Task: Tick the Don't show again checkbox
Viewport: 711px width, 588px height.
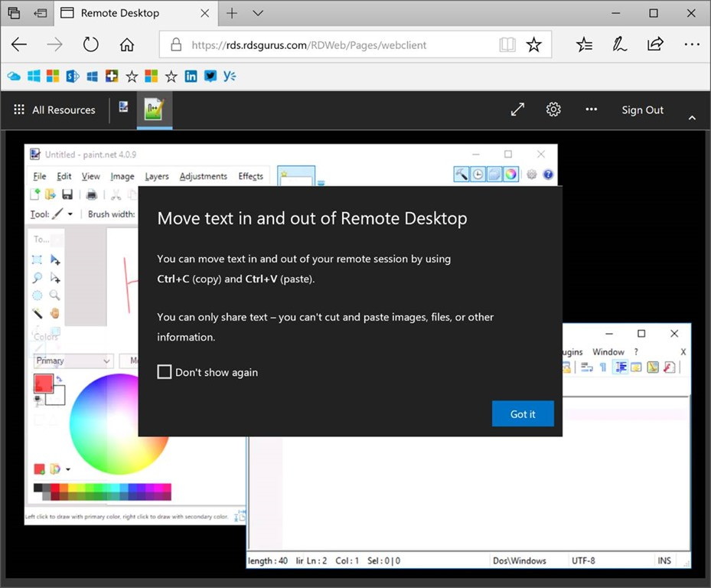Action: (164, 372)
